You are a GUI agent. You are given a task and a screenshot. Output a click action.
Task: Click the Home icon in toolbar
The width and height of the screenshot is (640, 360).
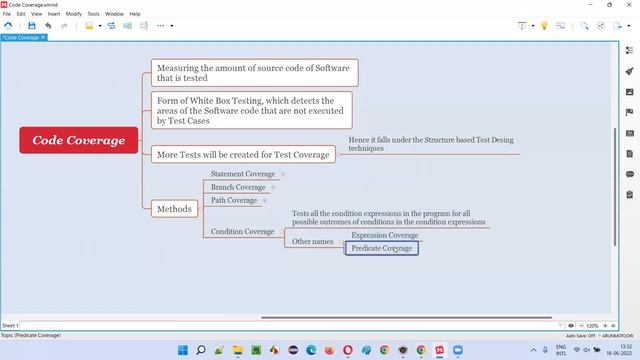8,26
